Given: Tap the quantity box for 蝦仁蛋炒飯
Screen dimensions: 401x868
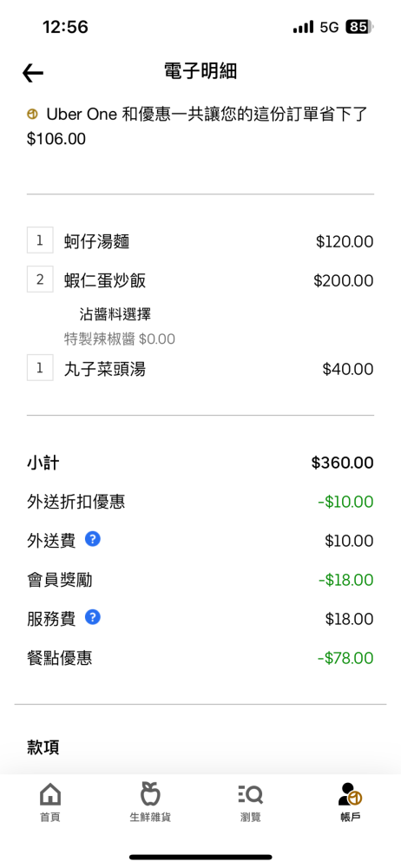Looking at the screenshot, I should click(40, 279).
